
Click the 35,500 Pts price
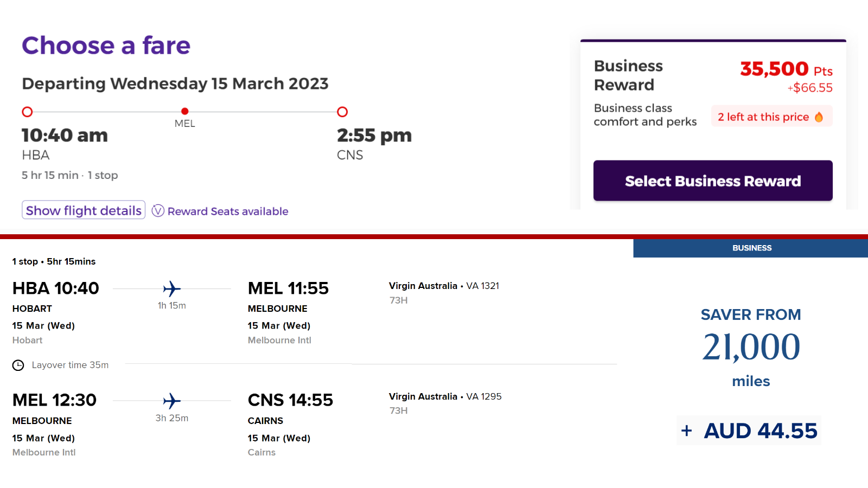(786, 69)
